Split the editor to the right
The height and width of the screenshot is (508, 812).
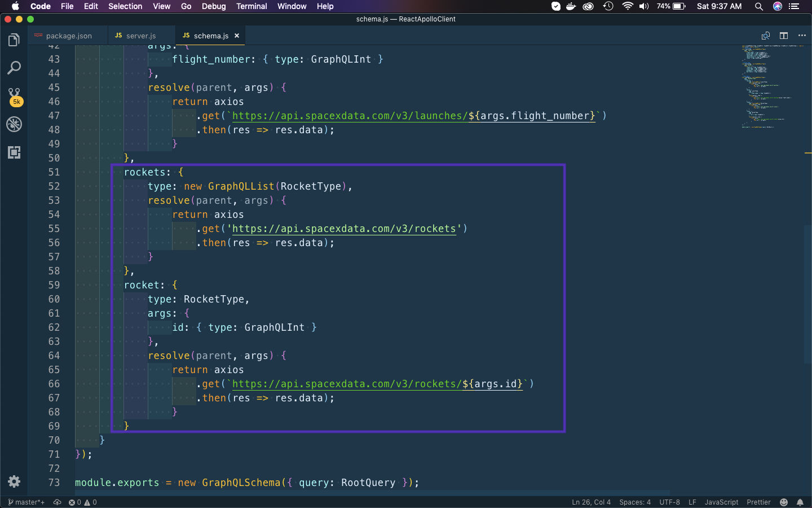point(784,36)
